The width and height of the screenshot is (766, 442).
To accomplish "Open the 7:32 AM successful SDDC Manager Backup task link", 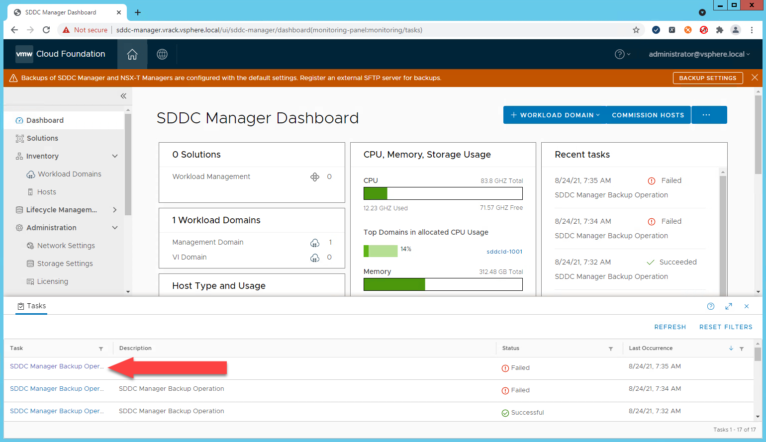I will (57, 411).
